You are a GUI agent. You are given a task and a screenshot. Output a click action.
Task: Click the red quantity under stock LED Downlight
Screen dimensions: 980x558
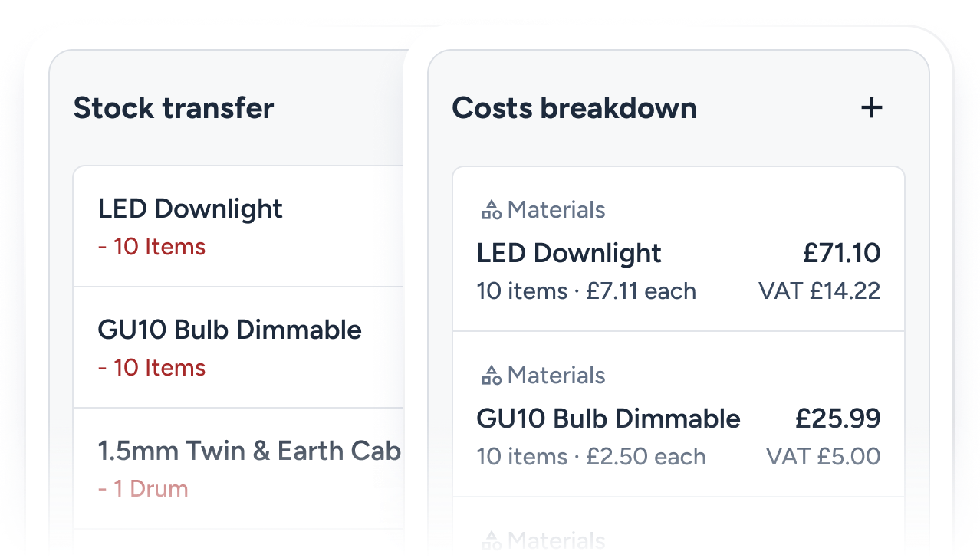coord(152,247)
